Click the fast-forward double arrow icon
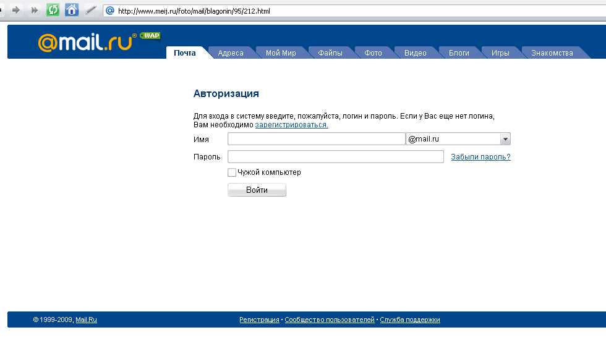Image resolution: width=606 pixels, height=364 pixels. (35, 10)
